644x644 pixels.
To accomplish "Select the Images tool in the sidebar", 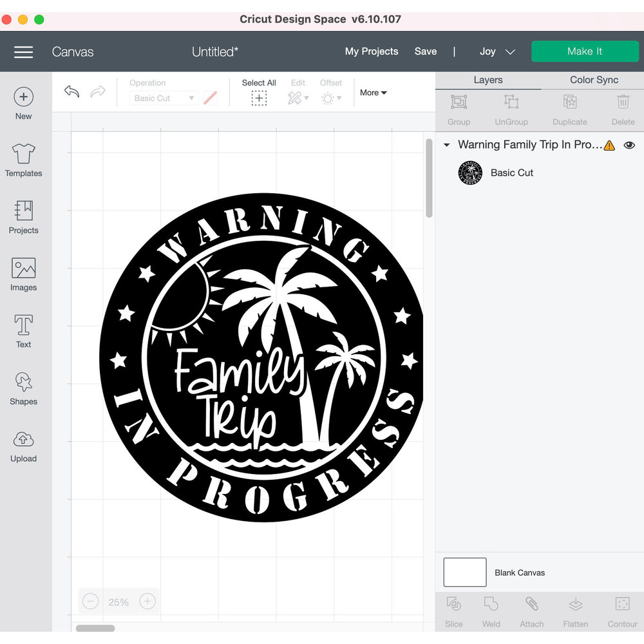I will [x=23, y=274].
